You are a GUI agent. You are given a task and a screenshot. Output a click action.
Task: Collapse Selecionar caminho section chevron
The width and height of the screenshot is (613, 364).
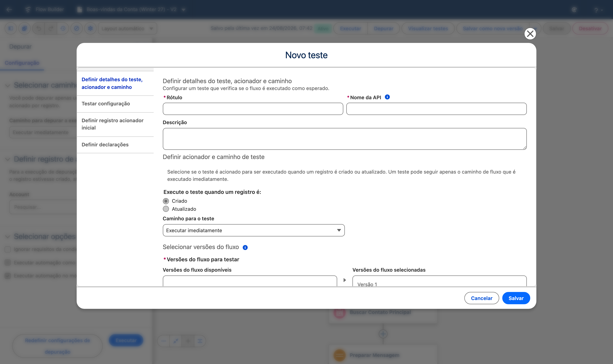8,86
